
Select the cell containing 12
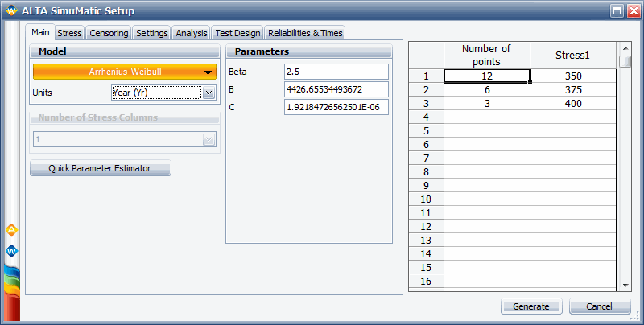click(487, 76)
